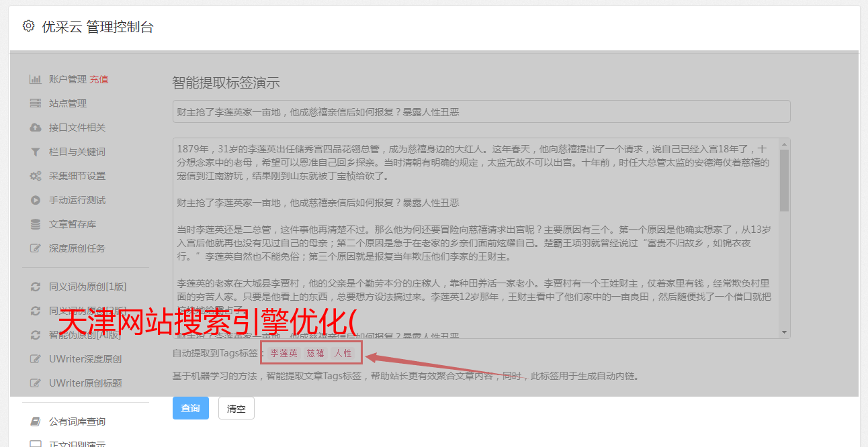Click the edit icon for 深度原创任务
868x447 pixels.
(36, 248)
